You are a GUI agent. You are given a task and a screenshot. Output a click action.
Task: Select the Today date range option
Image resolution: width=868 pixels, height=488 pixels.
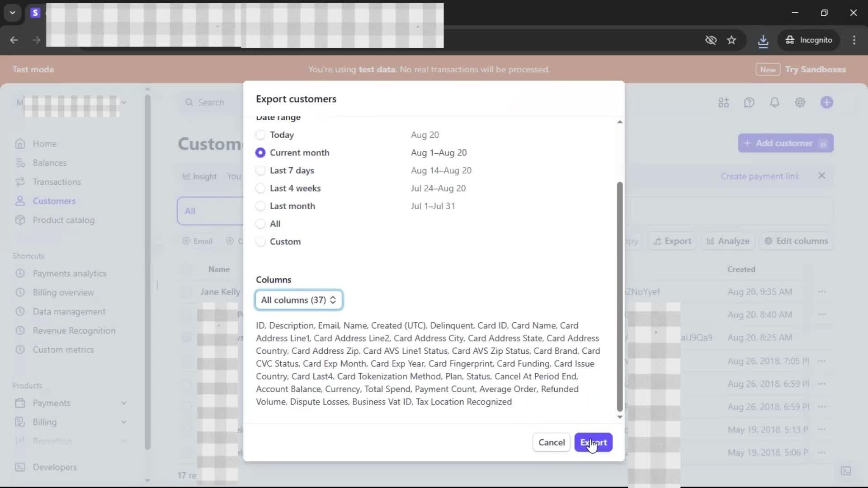(260, 135)
